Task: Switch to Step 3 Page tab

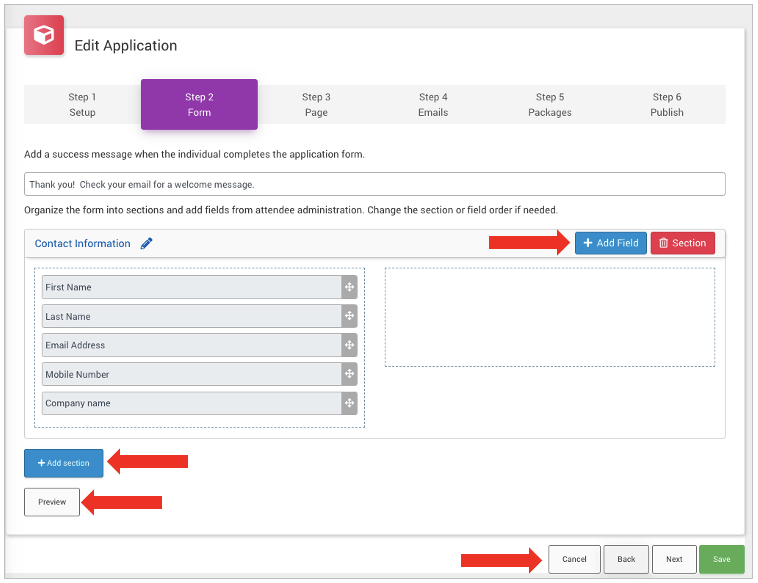Action: coord(316,105)
